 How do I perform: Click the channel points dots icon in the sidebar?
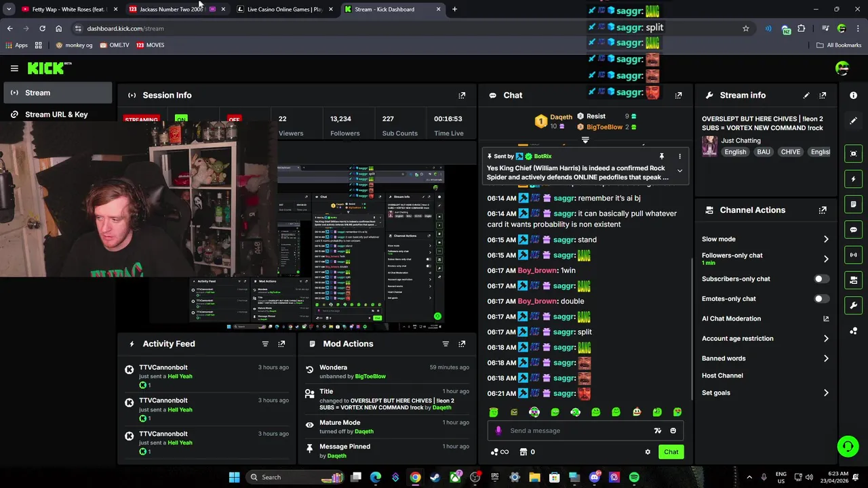click(854, 331)
